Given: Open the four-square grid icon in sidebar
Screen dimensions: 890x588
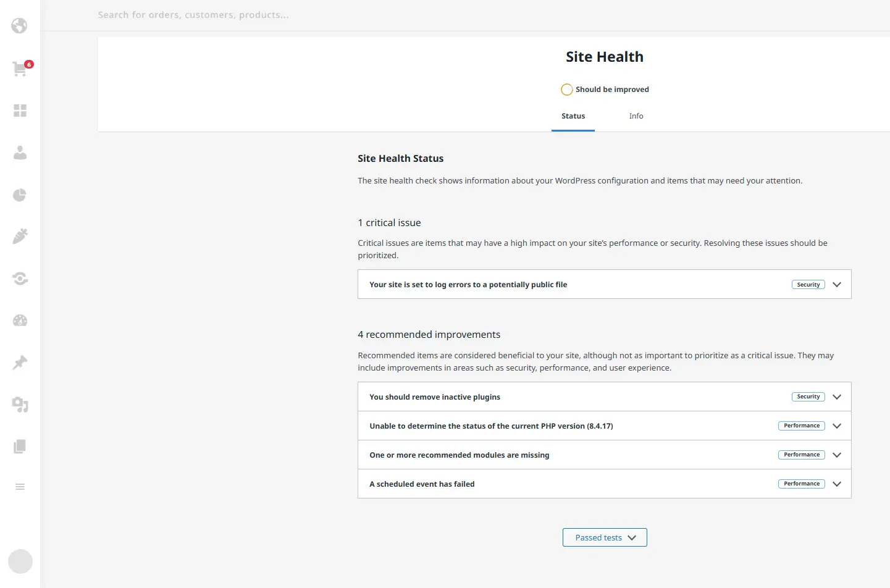Looking at the screenshot, I should coord(20,111).
